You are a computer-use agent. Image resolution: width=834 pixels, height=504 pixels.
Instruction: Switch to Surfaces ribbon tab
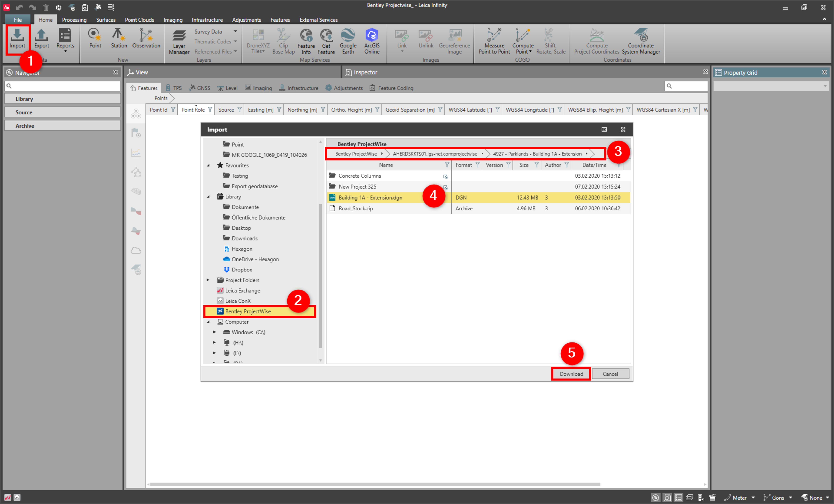[x=106, y=20]
